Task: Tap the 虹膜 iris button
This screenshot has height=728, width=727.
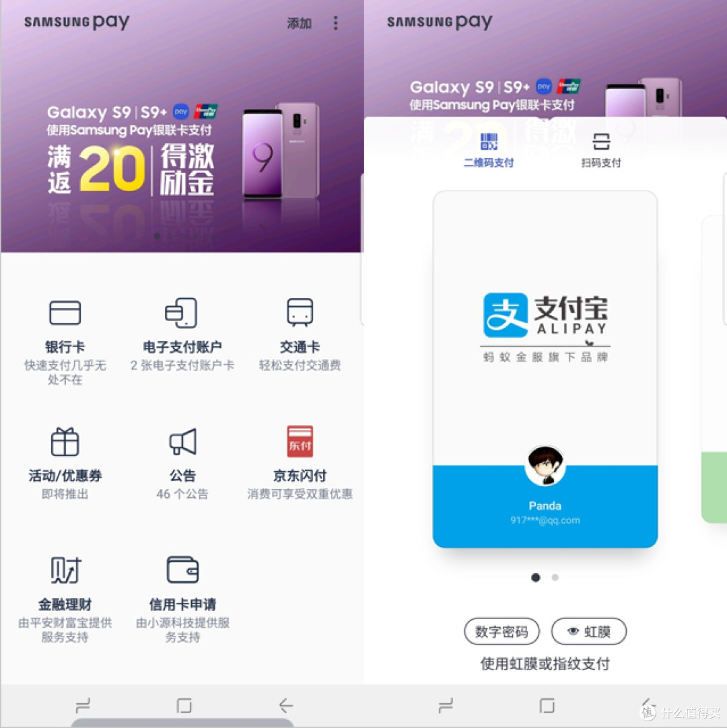Action: point(588,631)
